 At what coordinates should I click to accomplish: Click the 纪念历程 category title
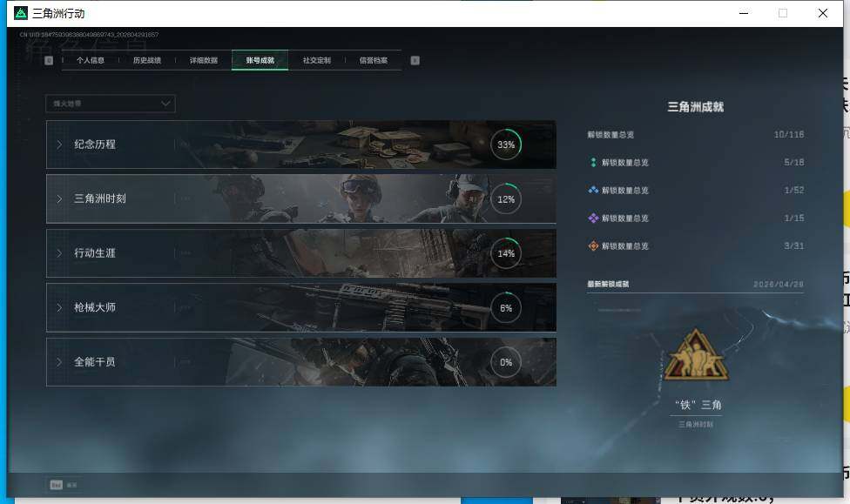click(x=95, y=144)
